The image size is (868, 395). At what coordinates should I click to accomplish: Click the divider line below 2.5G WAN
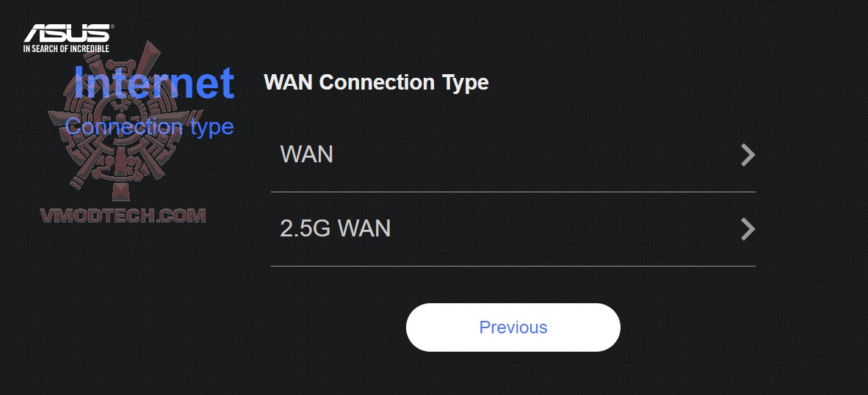[513, 266]
